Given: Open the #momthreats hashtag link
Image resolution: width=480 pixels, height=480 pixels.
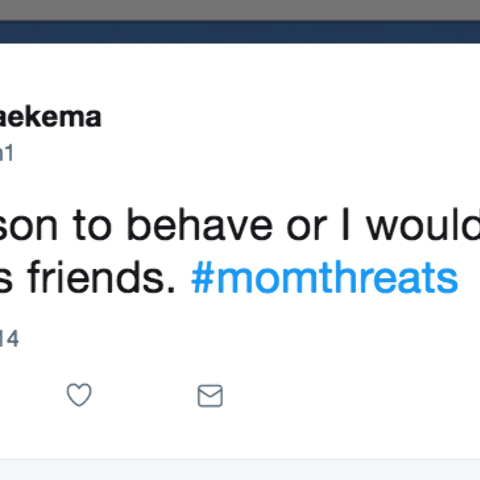Looking at the screenshot, I should click(324, 277).
